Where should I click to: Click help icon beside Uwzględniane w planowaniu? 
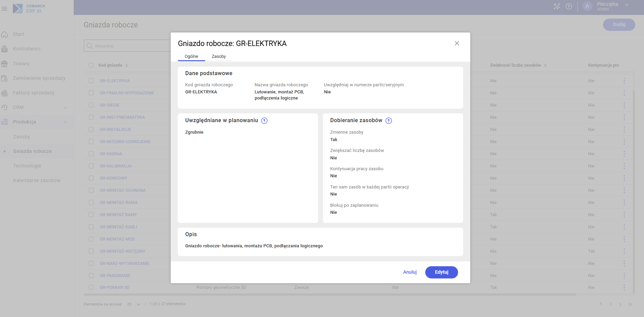pyautogui.click(x=264, y=121)
